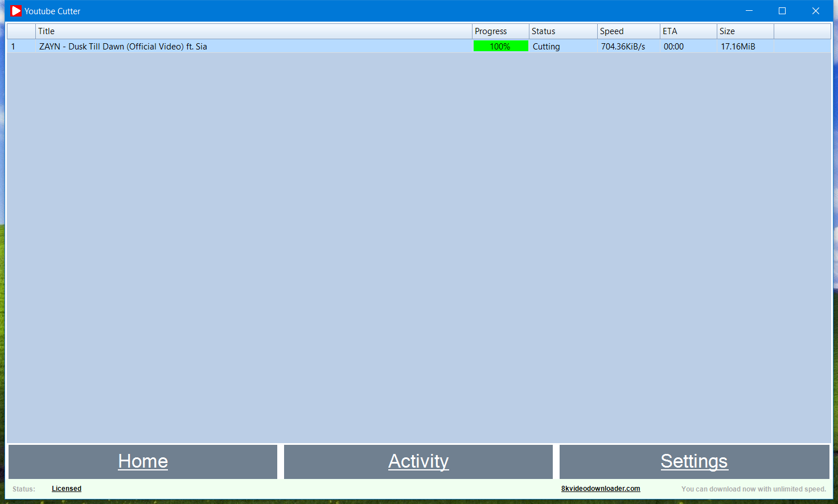The height and width of the screenshot is (504, 838).
Task: Maximize the Youtube Cutter window
Action: (x=782, y=11)
